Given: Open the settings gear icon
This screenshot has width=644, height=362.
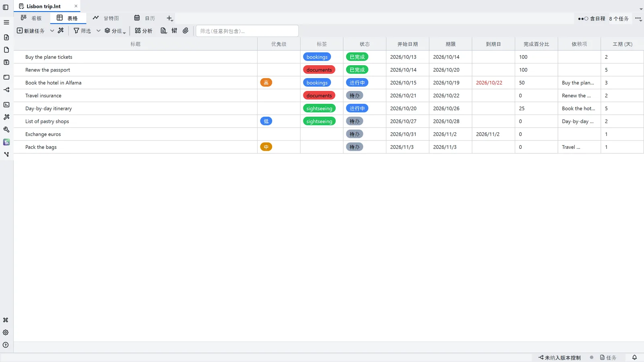Looking at the screenshot, I should 6,333.
